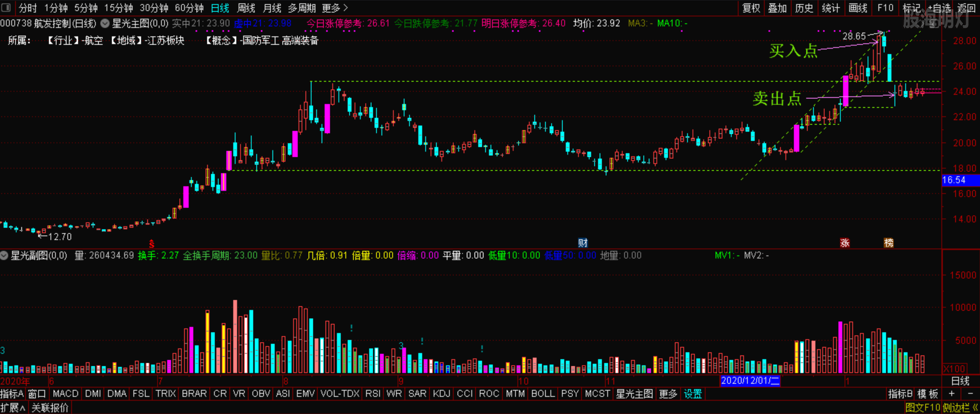Click the 窗口 window button
The height and width of the screenshot is (414, 980).
[37, 394]
